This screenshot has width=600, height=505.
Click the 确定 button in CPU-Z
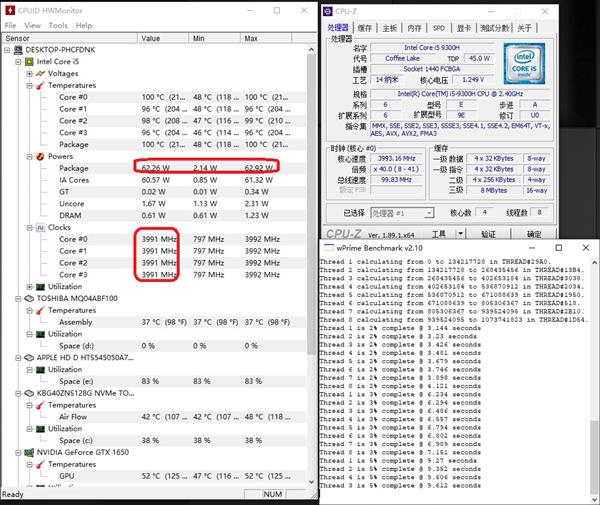pos(534,234)
